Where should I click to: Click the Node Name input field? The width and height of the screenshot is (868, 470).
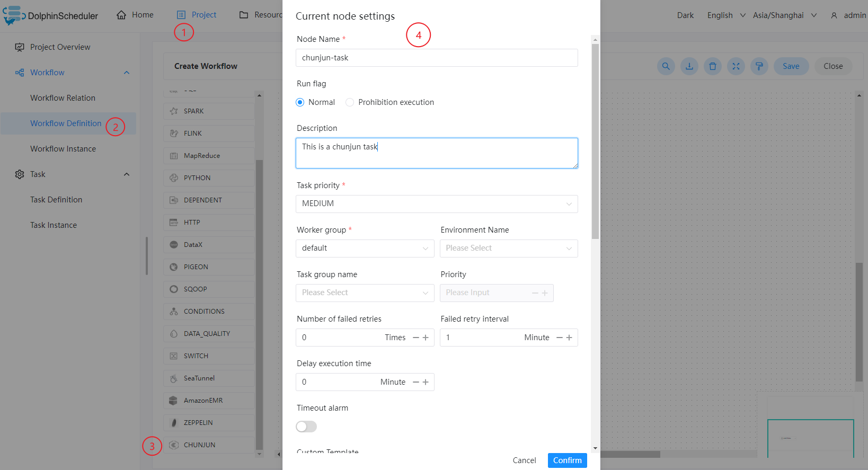(x=436, y=58)
